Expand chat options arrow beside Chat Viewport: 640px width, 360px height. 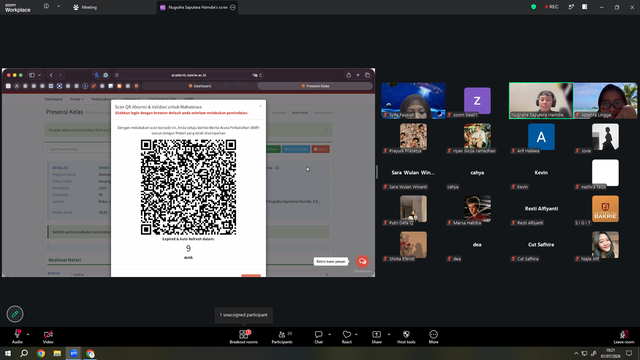pyautogui.click(x=329, y=334)
